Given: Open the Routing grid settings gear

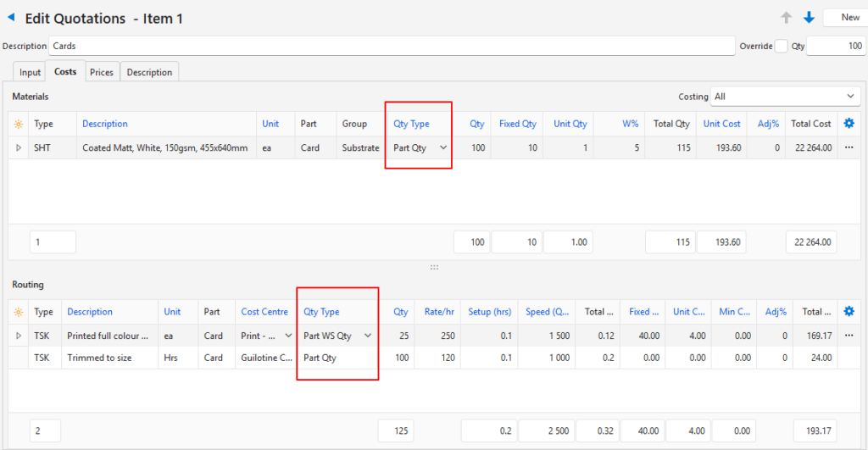Looking at the screenshot, I should (x=849, y=312).
